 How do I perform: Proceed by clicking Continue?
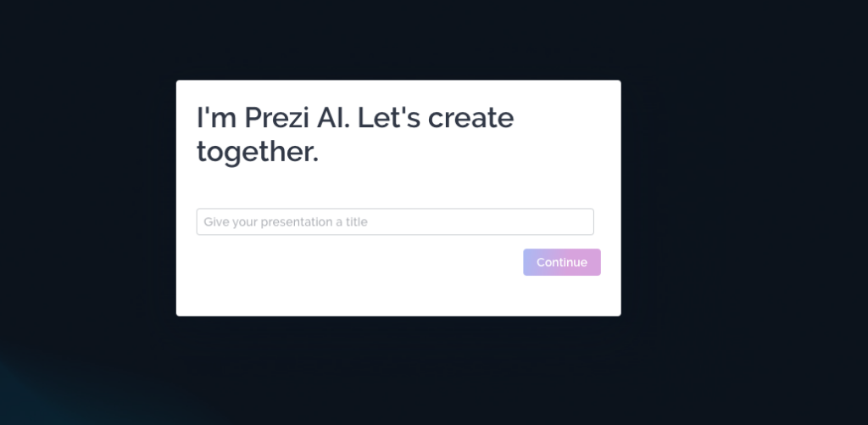pos(561,262)
